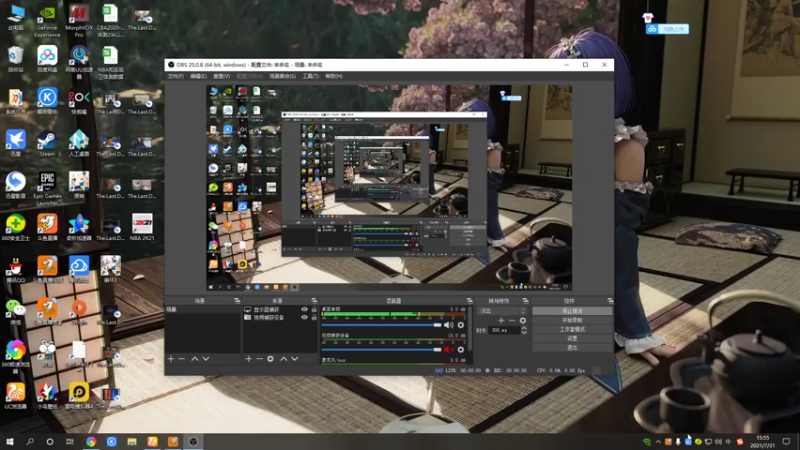Open MorphVOX Pro desktop shortcut
This screenshot has height=450, width=800.
[79, 21]
